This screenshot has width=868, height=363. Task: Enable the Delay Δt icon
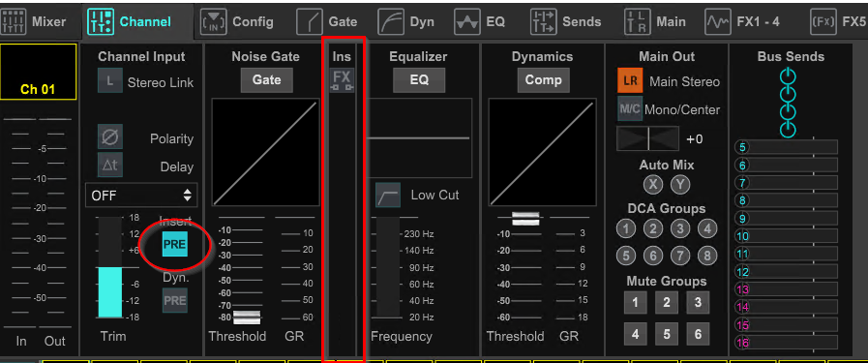110,165
